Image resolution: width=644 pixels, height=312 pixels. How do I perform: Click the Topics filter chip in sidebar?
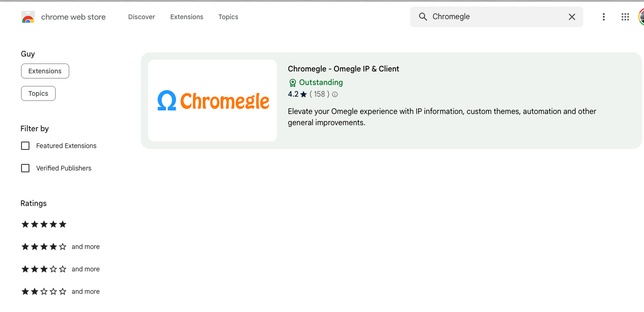click(x=38, y=93)
